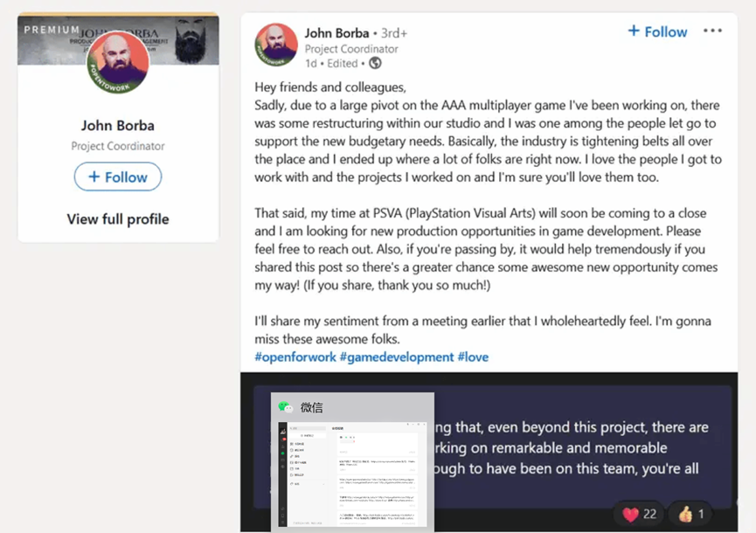756x533 pixels.
Task: Open the small author avatar on the post
Action: click(276, 45)
